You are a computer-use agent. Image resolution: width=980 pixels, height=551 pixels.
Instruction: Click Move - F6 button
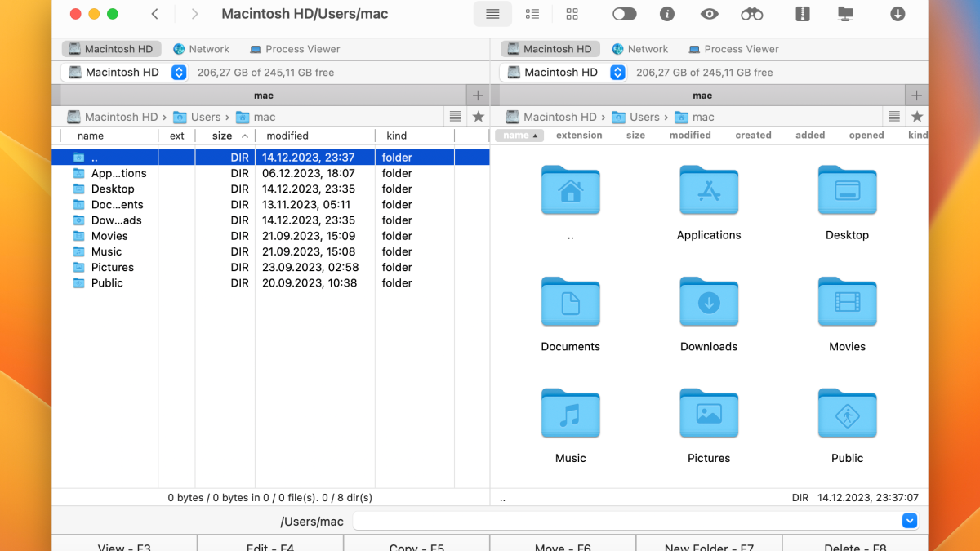563,544
